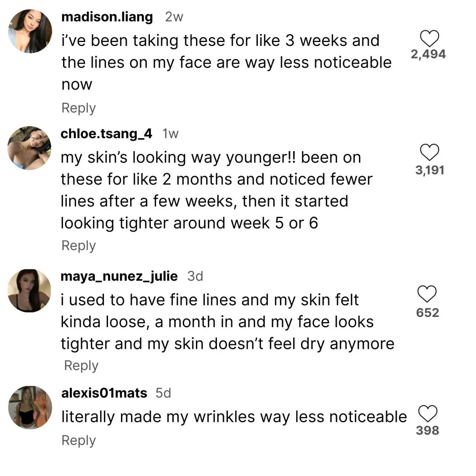The width and height of the screenshot is (476, 476).
Task: Open the maya_nunez_julie username link
Action: [x=119, y=276]
